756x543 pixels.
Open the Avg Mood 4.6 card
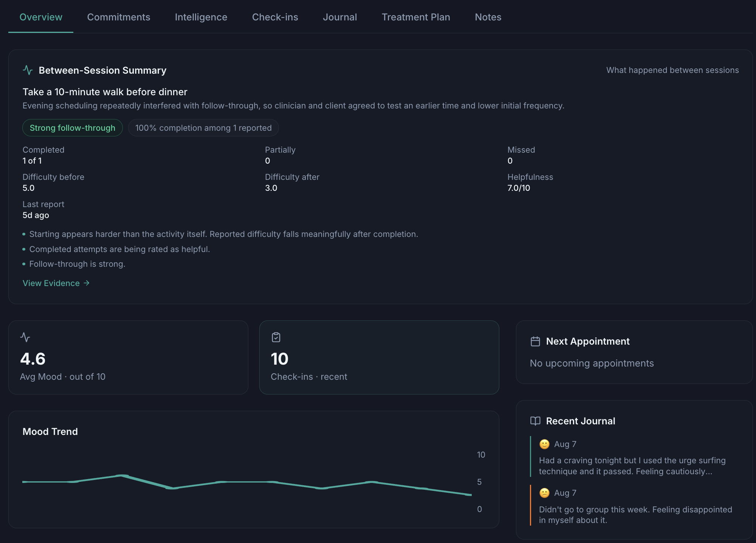128,357
